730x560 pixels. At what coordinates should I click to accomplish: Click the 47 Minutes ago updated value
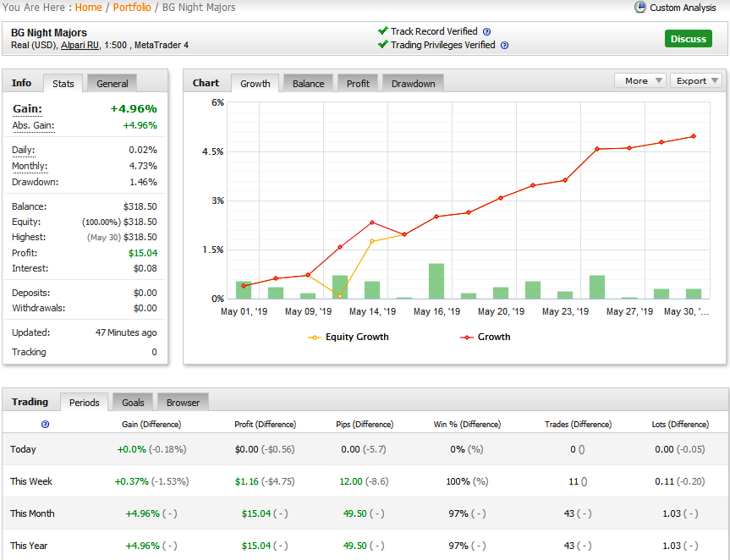click(x=126, y=332)
